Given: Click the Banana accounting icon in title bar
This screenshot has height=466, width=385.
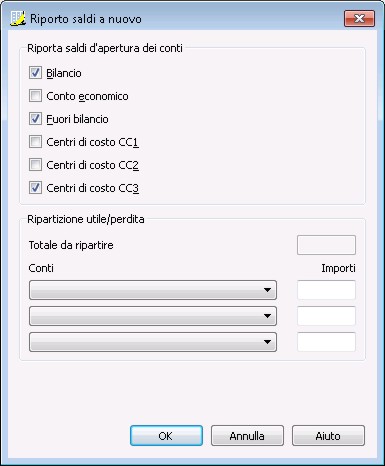Looking at the screenshot, I should pyautogui.click(x=18, y=18).
